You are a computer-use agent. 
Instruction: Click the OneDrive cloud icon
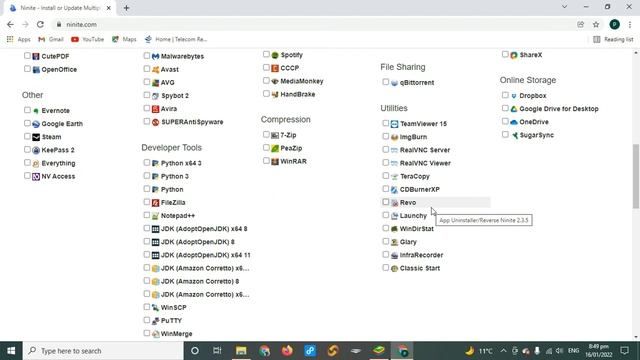514,122
